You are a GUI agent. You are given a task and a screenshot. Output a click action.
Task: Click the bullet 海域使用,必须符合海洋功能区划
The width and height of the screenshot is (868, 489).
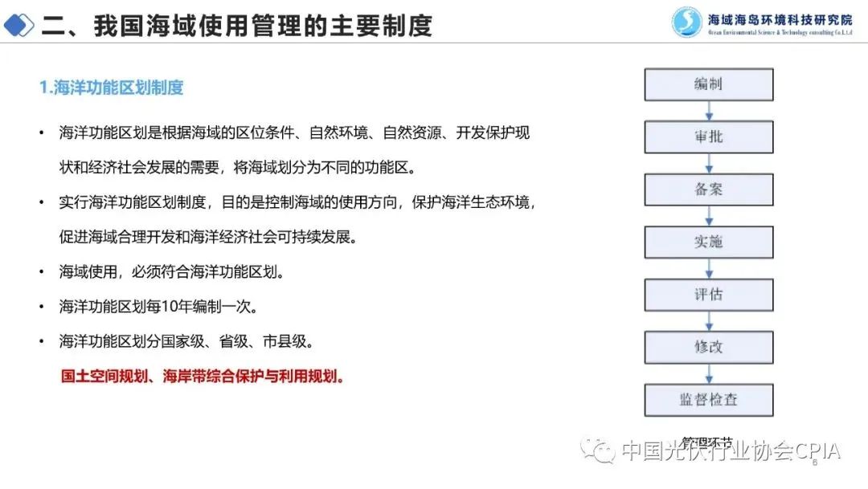coord(171,271)
